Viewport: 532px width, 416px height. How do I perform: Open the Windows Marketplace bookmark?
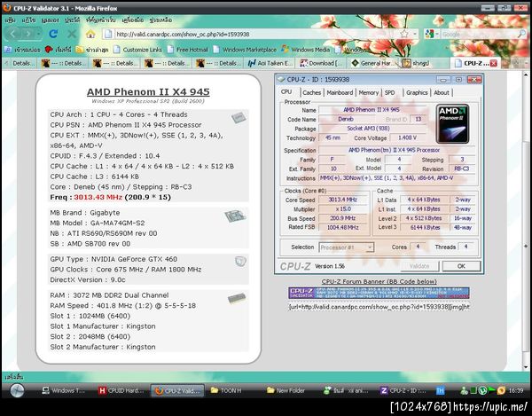(245, 50)
